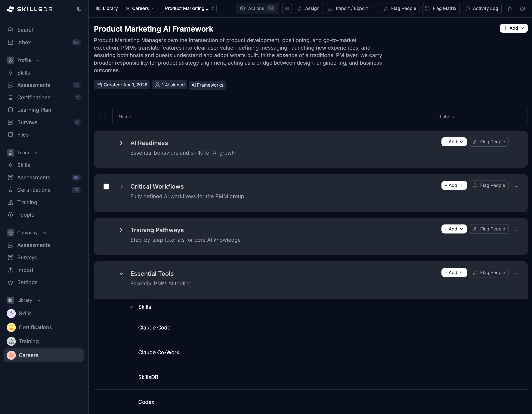Click the AI Frameworks label chip
The image size is (532, 414).
click(x=207, y=85)
